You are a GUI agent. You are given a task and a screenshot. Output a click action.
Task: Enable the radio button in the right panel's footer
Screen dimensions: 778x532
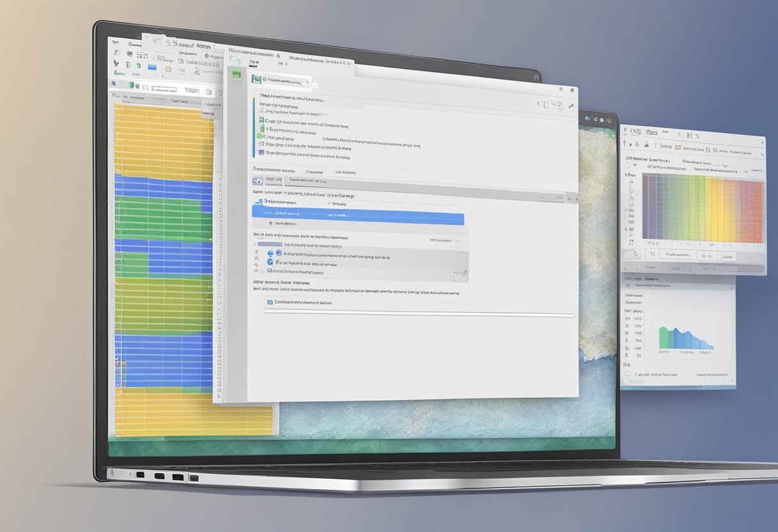626,373
